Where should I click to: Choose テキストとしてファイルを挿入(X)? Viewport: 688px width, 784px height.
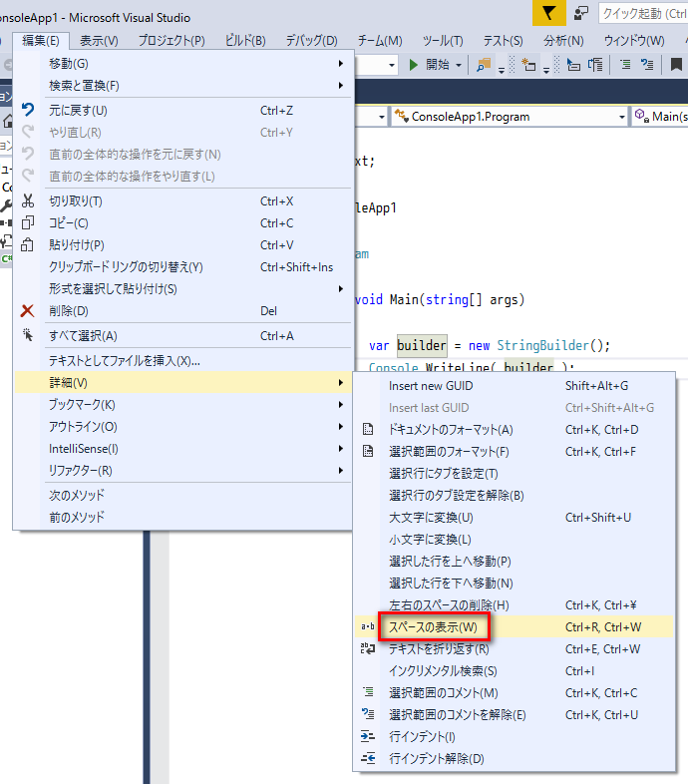click(183, 360)
